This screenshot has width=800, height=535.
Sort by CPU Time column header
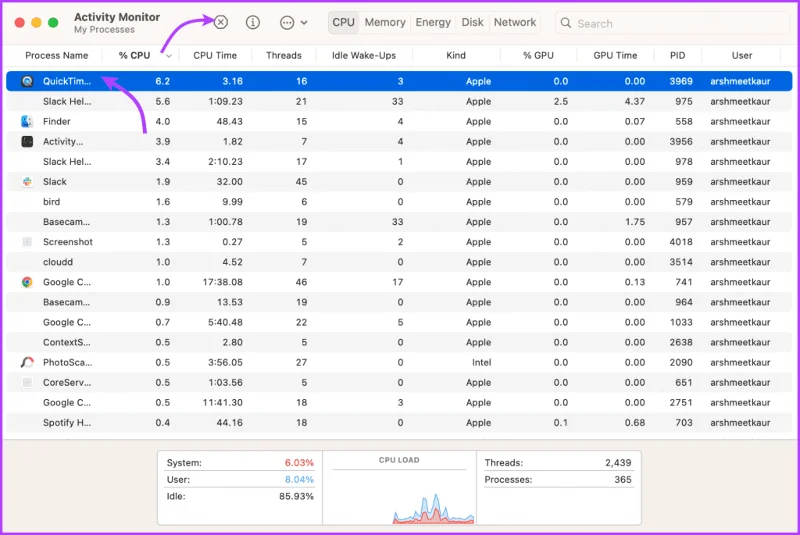click(x=215, y=56)
